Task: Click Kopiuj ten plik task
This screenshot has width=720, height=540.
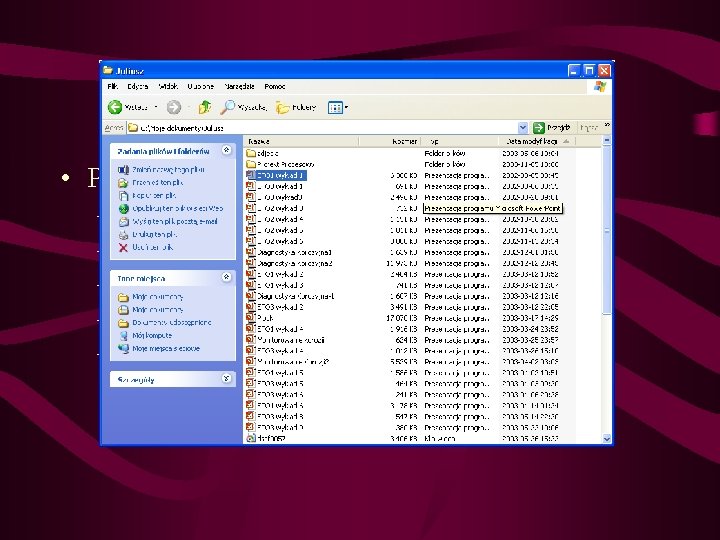Action: (147, 195)
